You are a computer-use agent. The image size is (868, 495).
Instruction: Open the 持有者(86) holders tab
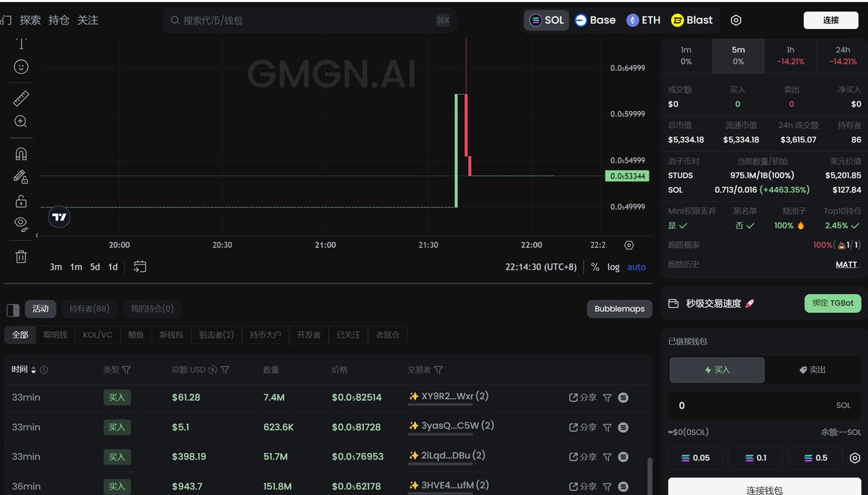point(89,309)
